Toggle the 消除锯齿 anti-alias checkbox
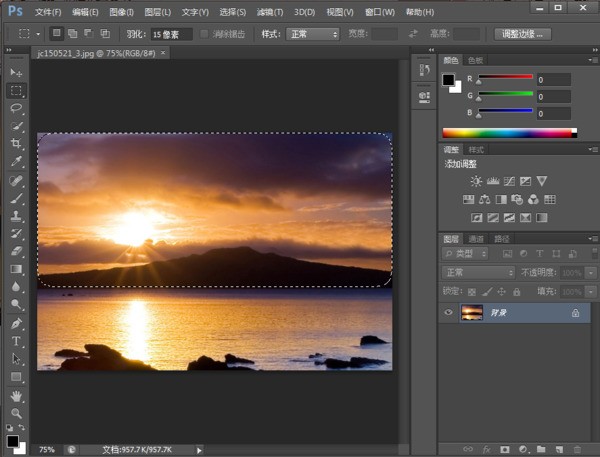This screenshot has width=600, height=457. pyautogui.click(x=205, y=34)
